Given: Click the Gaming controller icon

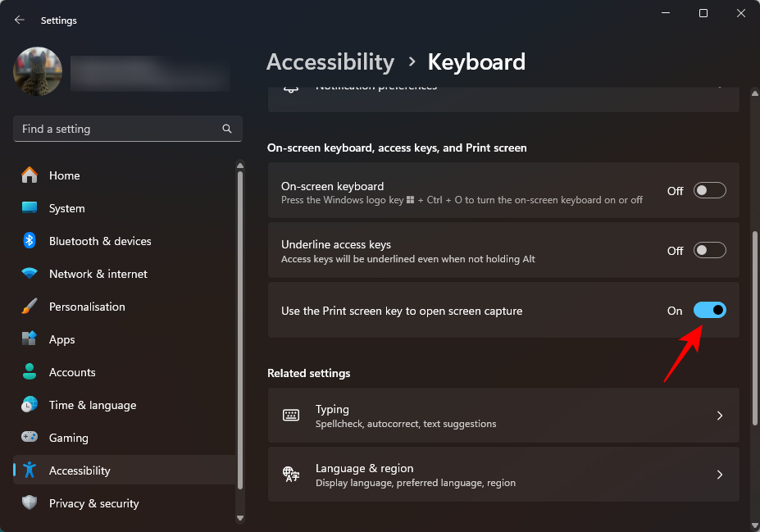Looking at the screenshot, I should (x=30, y=438).
